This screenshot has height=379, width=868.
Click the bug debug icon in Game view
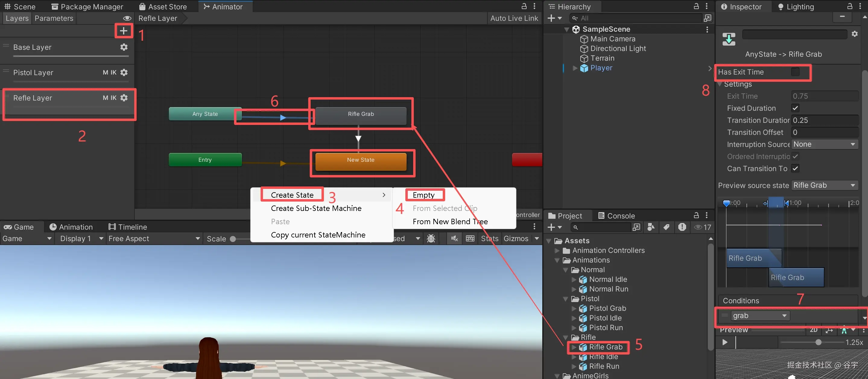click(431, 238)
